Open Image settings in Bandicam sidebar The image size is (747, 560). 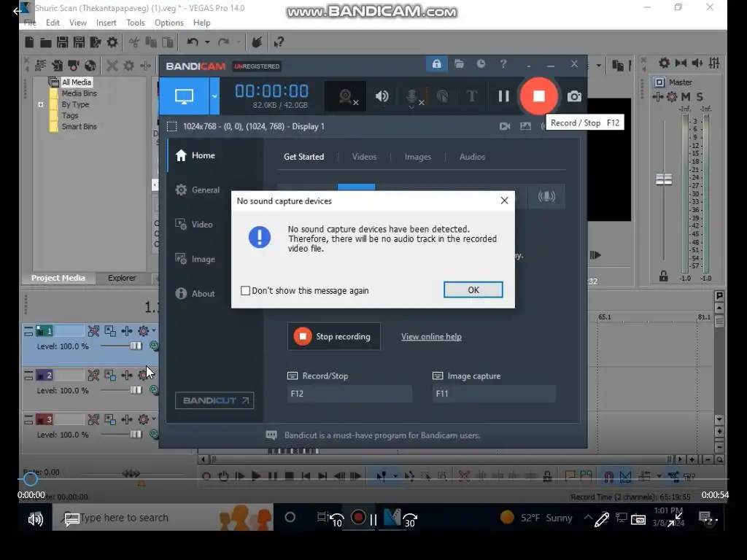coord(195,259)
